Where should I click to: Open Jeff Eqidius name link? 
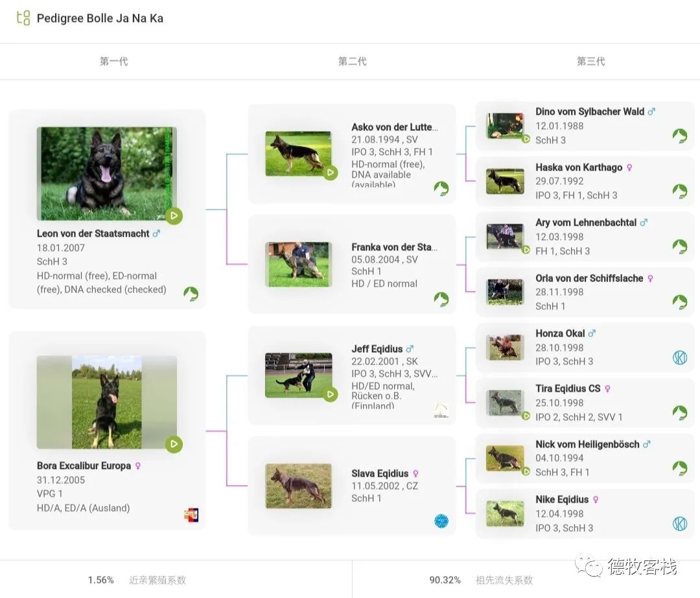point(377,349)
